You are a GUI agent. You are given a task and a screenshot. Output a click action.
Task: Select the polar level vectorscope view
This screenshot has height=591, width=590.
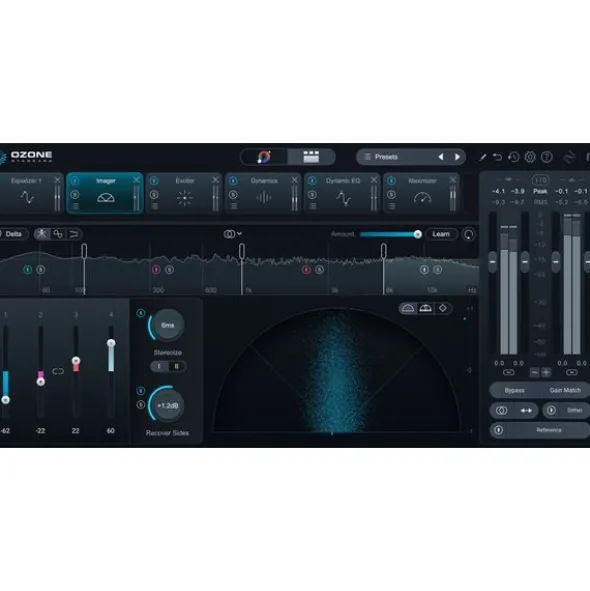click(x=425, y=308)
